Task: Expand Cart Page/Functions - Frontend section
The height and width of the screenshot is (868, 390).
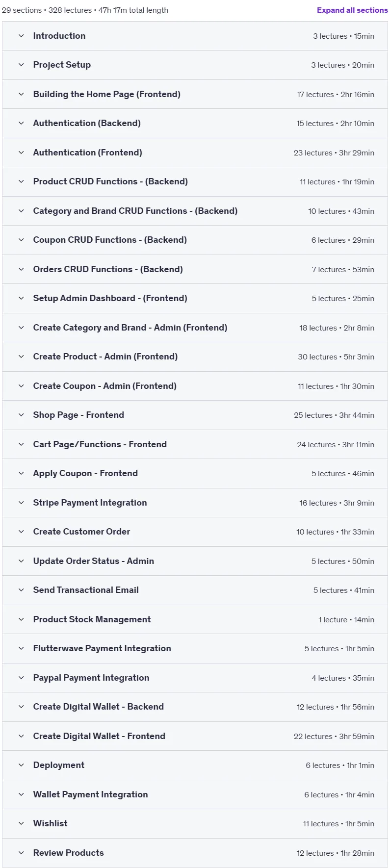Action: 195,444
